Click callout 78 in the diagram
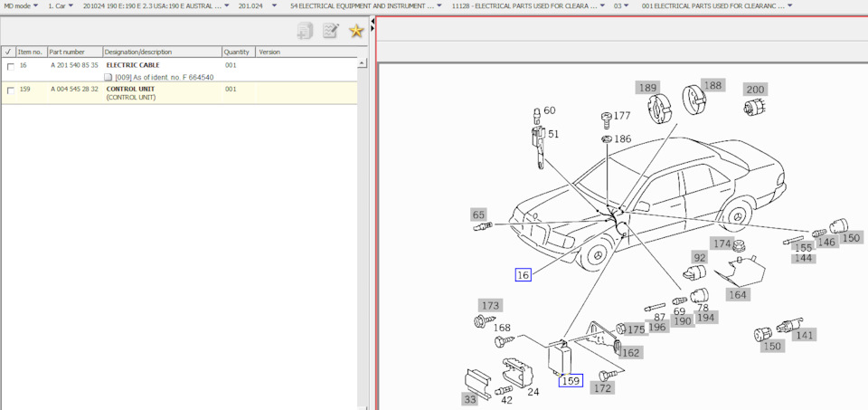This screenshot has width=868, height=410. click(703, 308)
